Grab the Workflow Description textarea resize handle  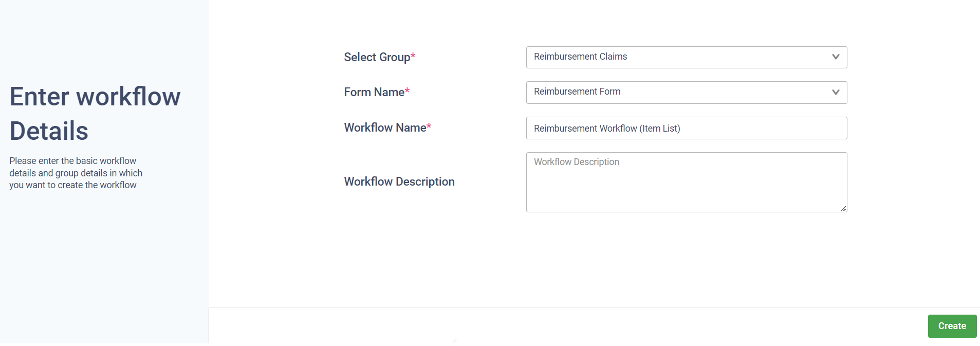pos(843,208)
